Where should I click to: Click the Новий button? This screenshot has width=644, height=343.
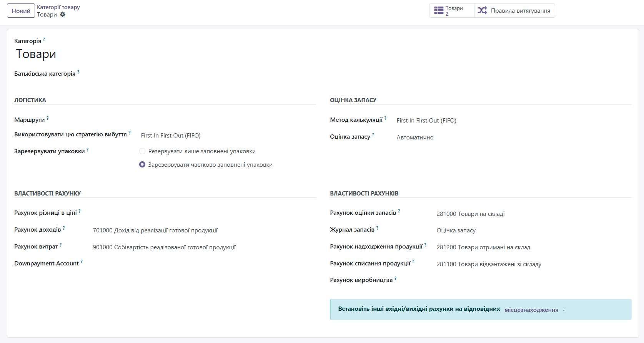pyautogui.click(x=21, y=11)
